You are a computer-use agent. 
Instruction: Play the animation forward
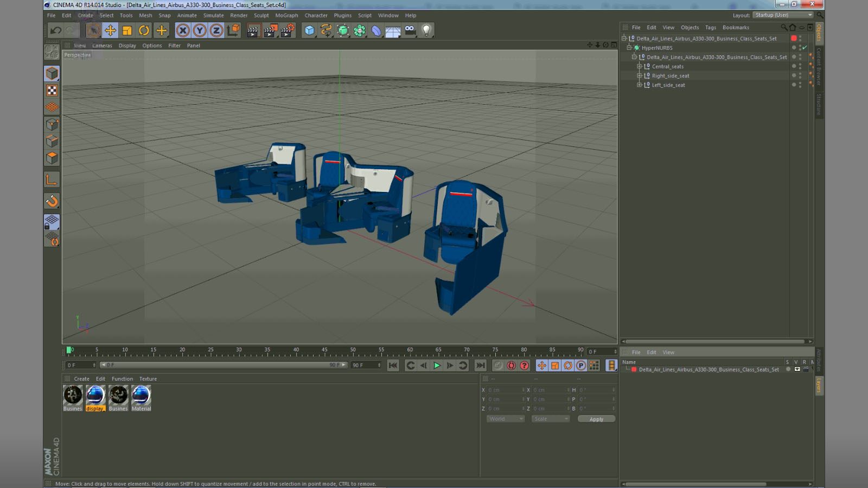click(x=437, y=365)
